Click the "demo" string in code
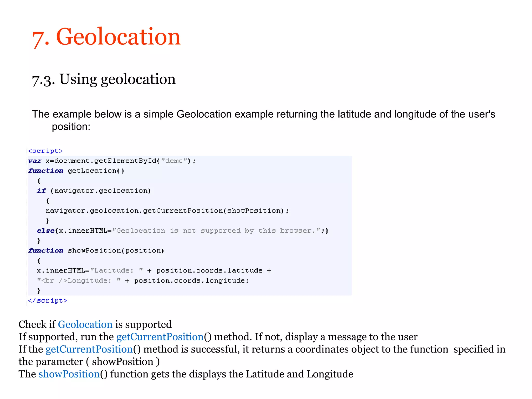 [x=174, y=161]
